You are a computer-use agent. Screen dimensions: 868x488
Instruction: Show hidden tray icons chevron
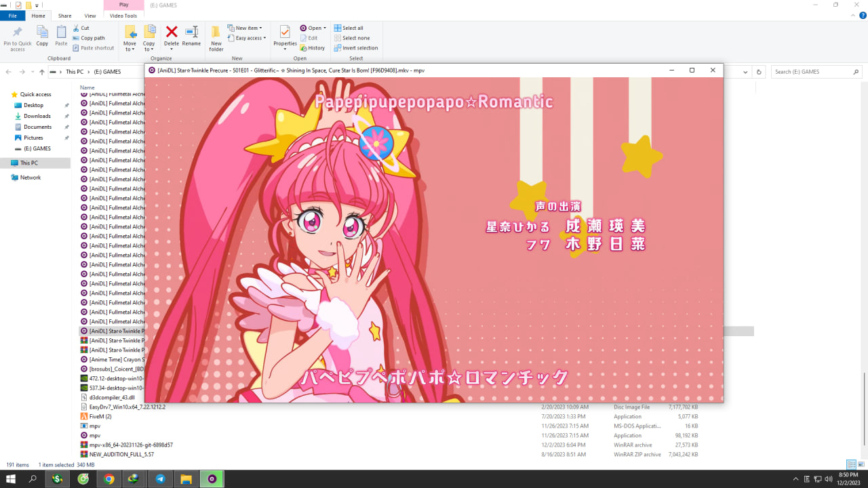[796, 479]
